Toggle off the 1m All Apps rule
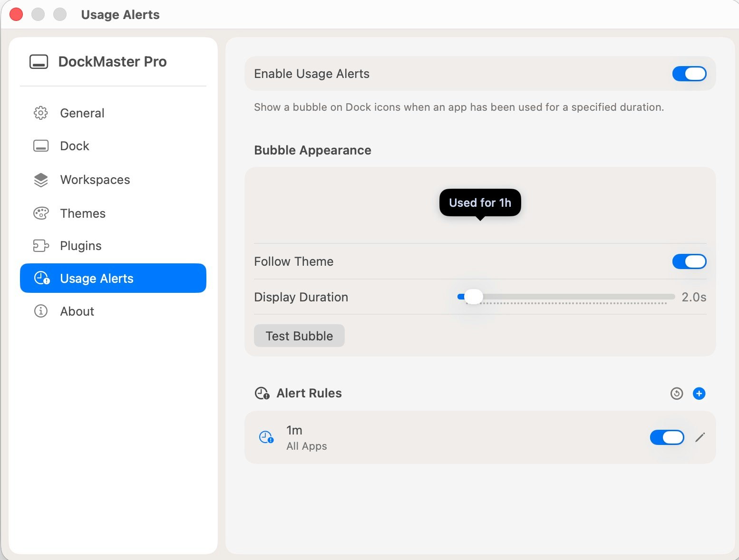This screenshot has width=739, height=560. 667,437
